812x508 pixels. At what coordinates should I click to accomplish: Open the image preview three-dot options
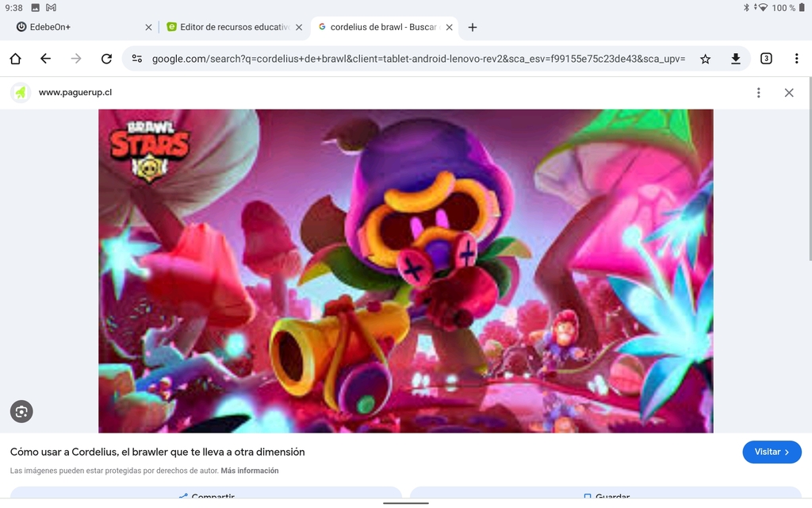tap(759, 93)
